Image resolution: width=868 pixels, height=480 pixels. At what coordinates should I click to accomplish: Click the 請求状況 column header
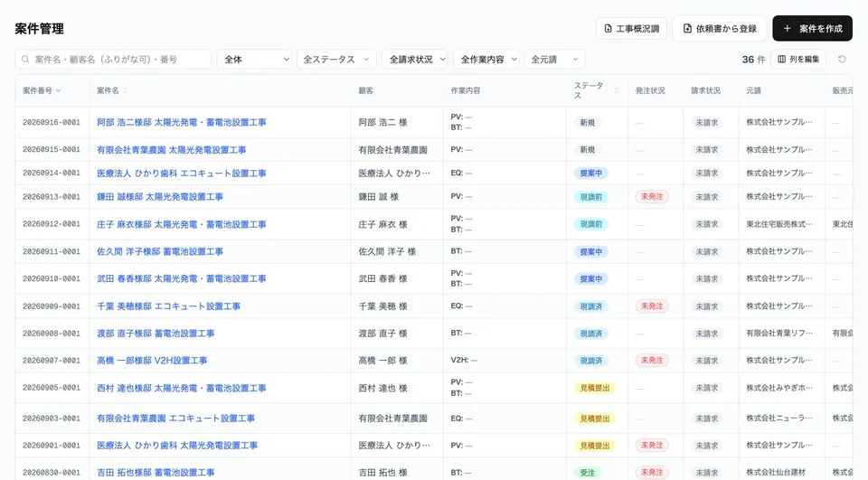point(705,90)
